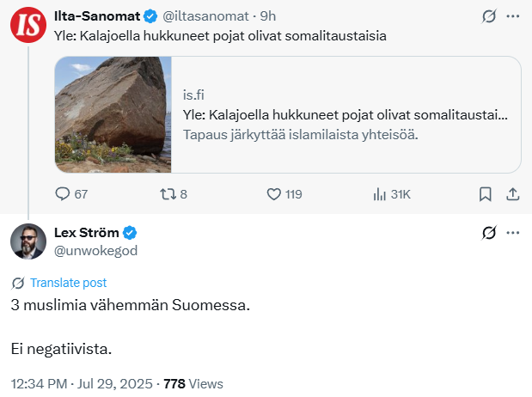Click the rock image thumbnail in article card
Image resolution: width=532 pixels, height=397 pixels.
113,115
